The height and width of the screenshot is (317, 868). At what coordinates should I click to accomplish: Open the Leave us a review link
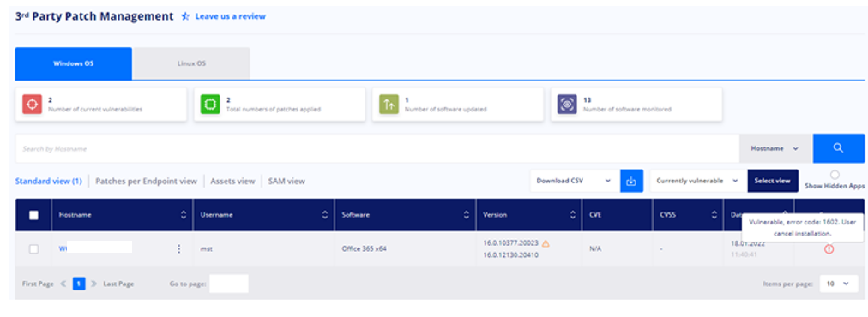pyautogui.click(x=230, y=16)
